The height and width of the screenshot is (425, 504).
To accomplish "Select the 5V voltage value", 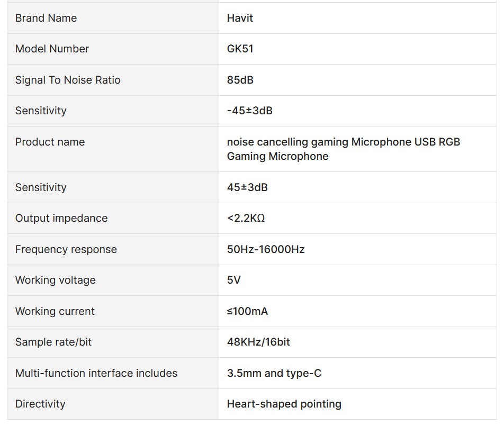I will coord(233,280).
